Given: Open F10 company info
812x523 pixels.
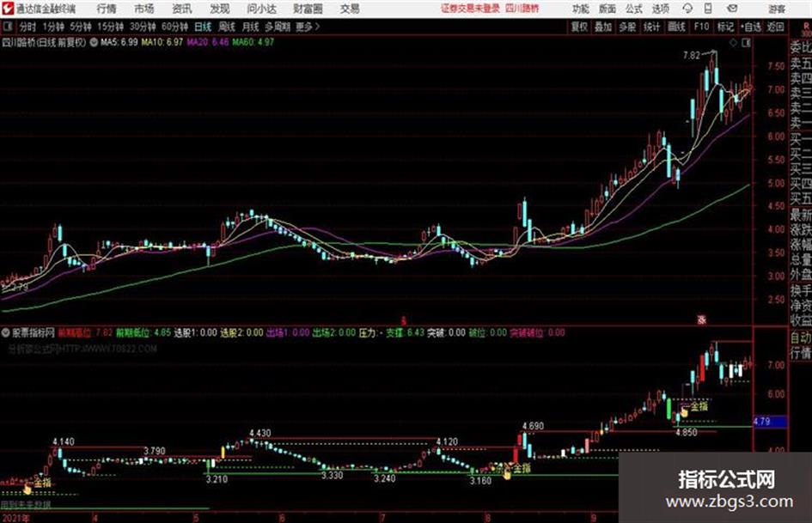Looking at the screenshot, I should [x=701, y=27].
